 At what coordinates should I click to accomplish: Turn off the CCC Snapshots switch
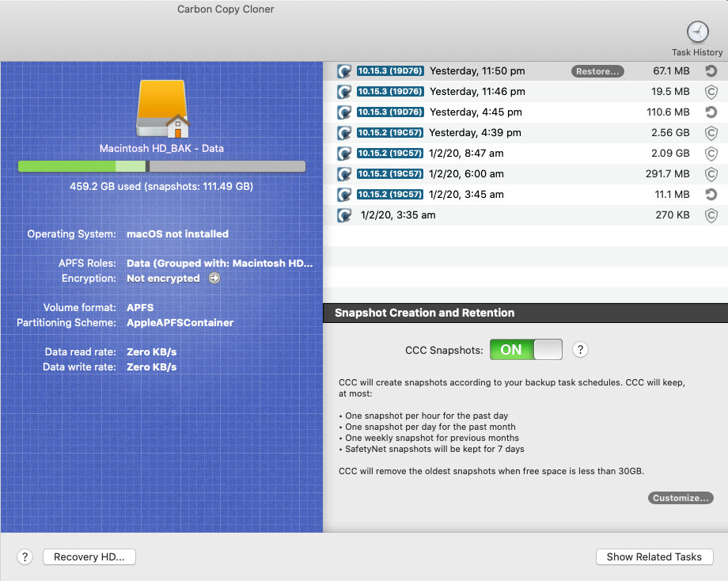pos(525,350)
